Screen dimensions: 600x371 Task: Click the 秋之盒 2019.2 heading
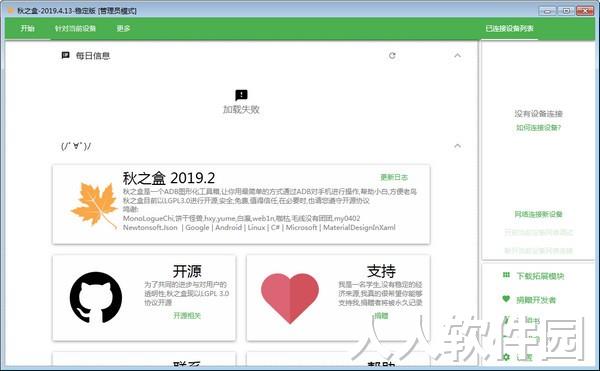click(169, 178)
